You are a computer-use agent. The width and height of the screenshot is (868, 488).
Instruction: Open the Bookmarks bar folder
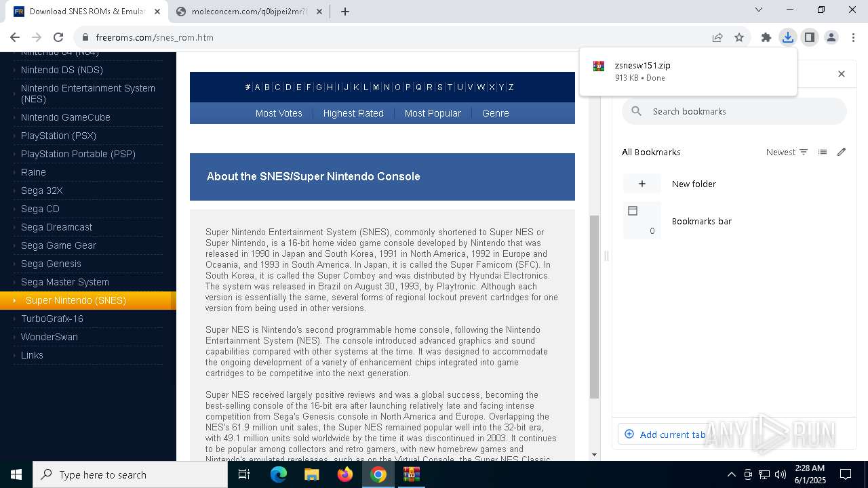[x=735, y=221]
